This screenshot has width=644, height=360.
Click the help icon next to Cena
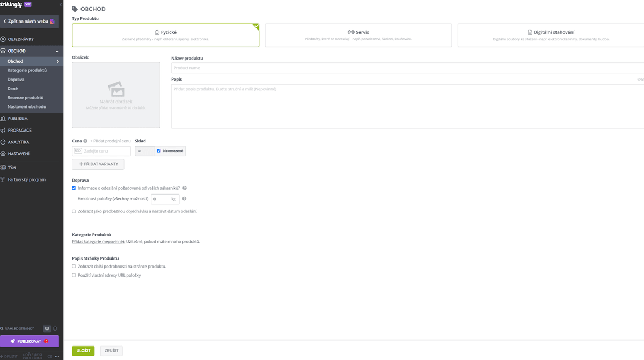85,141
